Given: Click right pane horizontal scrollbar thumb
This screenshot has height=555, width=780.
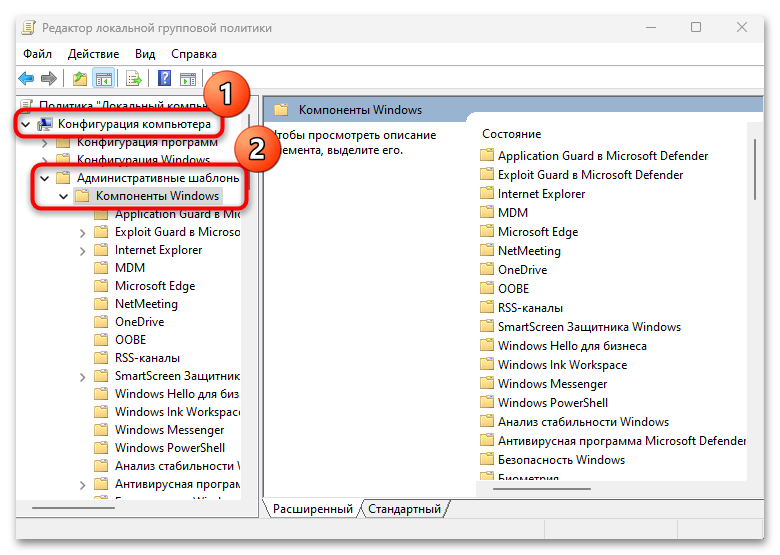Looking at the screenshot, I should [x=542, y=489].
